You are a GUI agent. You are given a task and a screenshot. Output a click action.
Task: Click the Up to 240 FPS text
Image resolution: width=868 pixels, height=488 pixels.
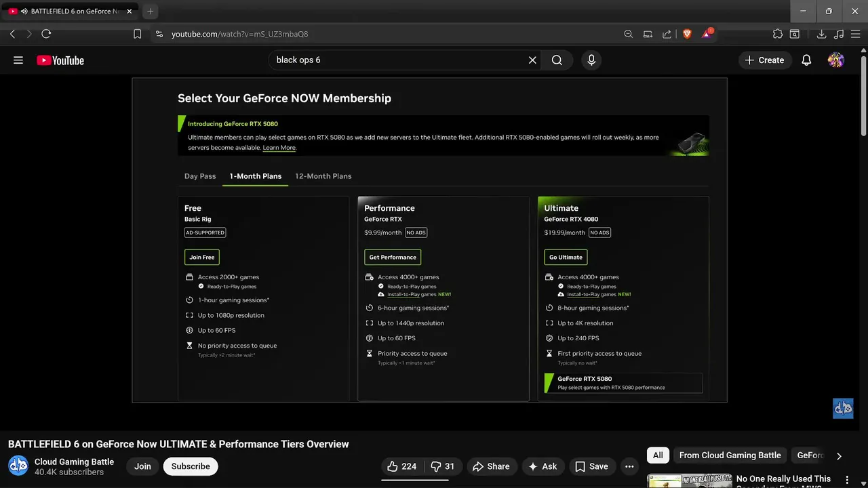point(578,338)
